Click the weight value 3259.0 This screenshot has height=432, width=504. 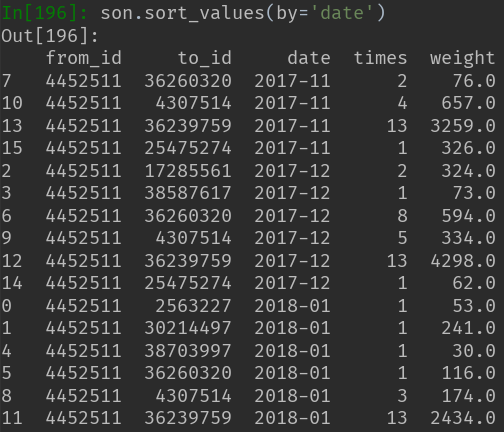click(x=463, y=126)
